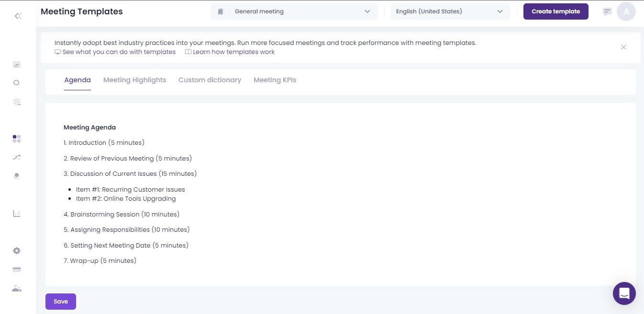Click '5. Assigning Responsibilities (10 minutes)' line
This screenshot has width=644, height=314.
coord(127,229)
